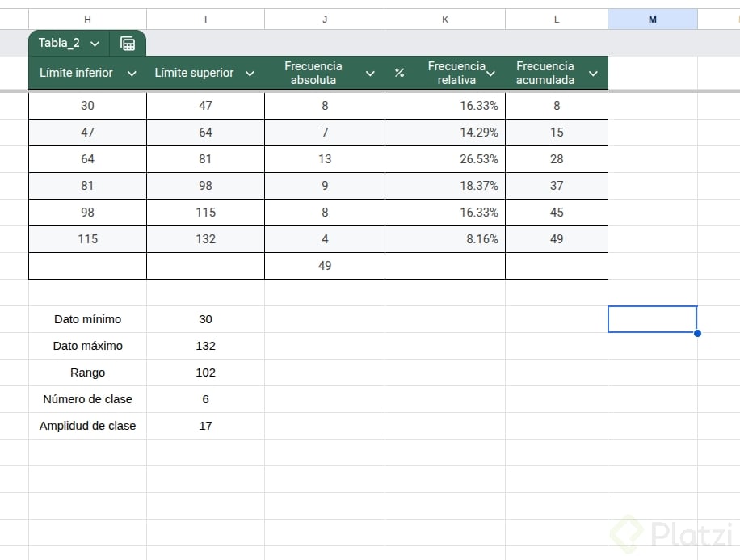Click the table view icon beside Tabla_2
The width and height of the screenshot is (740, 560).
click(128, 44)
